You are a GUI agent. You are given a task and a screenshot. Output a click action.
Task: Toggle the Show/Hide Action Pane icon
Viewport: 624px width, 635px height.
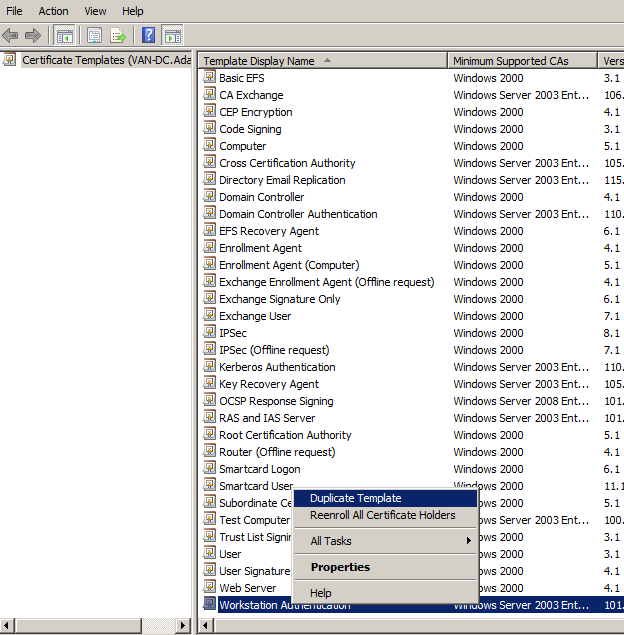click(172, 36)
